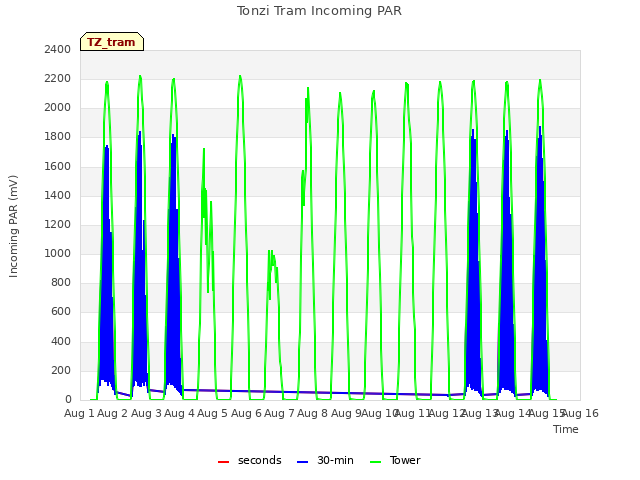
Task: Click the TZ_tram label box
Action: click(x=112, y=42)
